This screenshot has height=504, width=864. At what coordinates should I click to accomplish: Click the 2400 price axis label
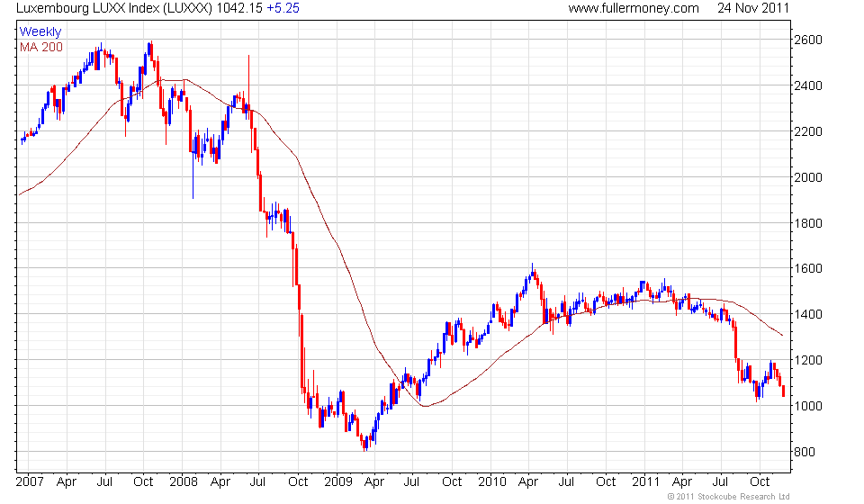pyautogui.click(x=808, y=85)
